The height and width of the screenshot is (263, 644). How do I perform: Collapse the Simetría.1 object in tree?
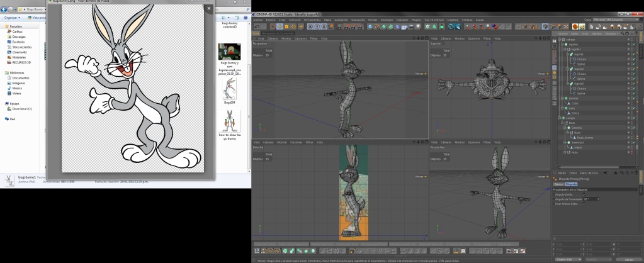(x=565, y=142)
